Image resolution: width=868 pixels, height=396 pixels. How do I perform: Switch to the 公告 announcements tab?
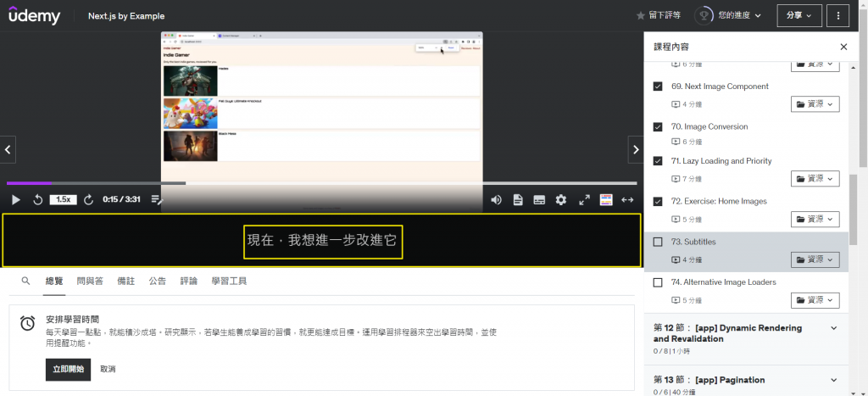[x=157, y=282]
